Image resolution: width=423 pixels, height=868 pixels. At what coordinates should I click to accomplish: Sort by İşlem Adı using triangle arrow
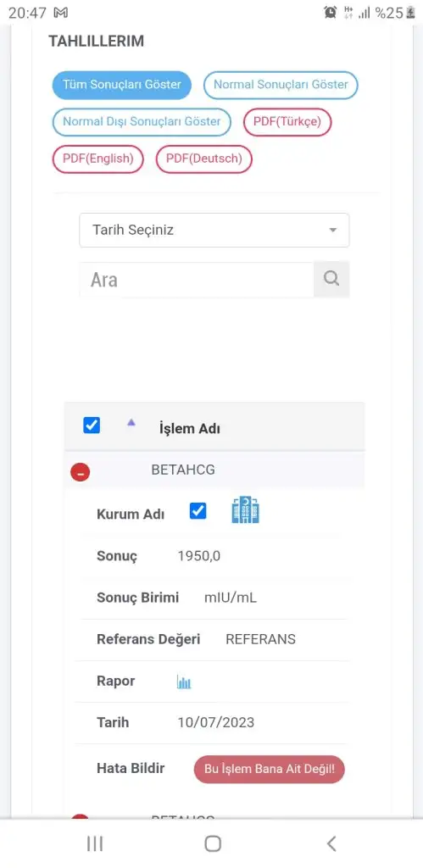click(x=131, y=422)
